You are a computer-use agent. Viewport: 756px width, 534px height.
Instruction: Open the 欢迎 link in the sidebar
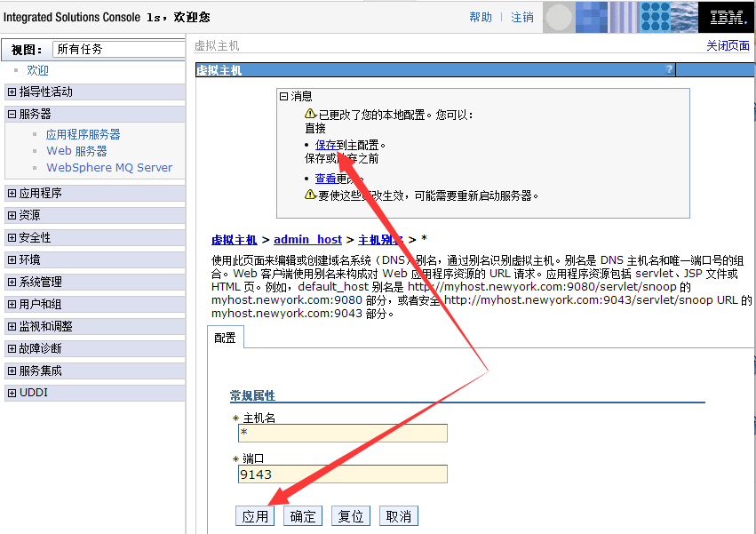(37, 70)
